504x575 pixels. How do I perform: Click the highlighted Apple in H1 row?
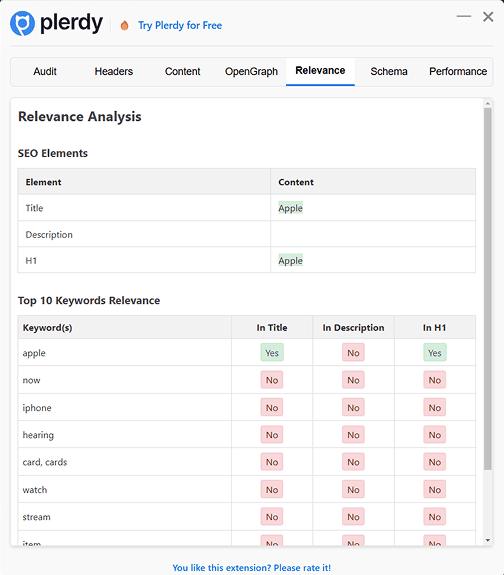pos(291,260)
